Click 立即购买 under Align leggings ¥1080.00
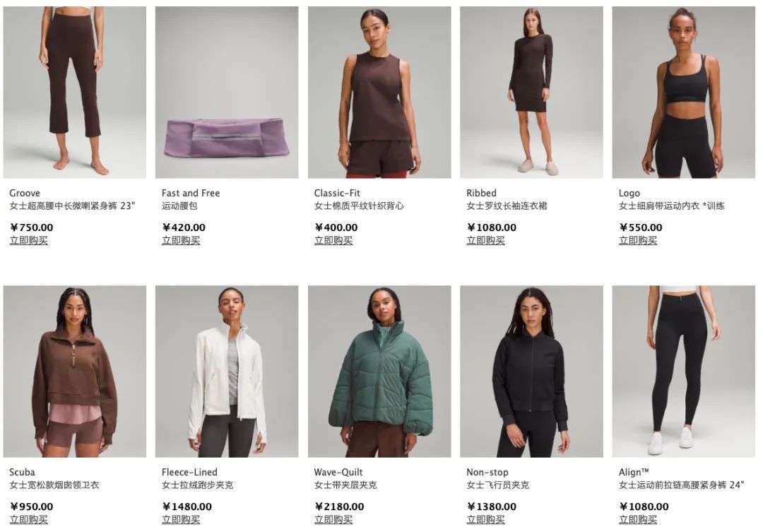The width and height of the screenshot is (763, 532). click(x=638, y=520)
